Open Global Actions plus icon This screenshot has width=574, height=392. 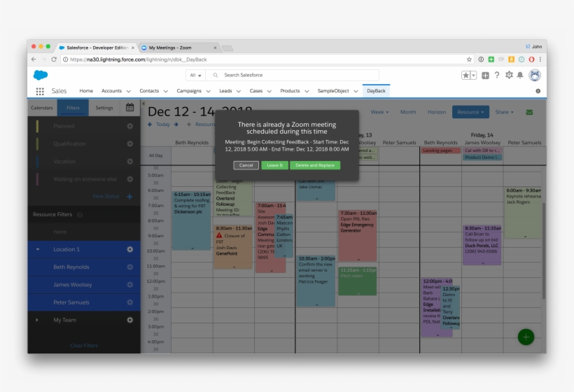pyautogui.click(x=485, y=76)
